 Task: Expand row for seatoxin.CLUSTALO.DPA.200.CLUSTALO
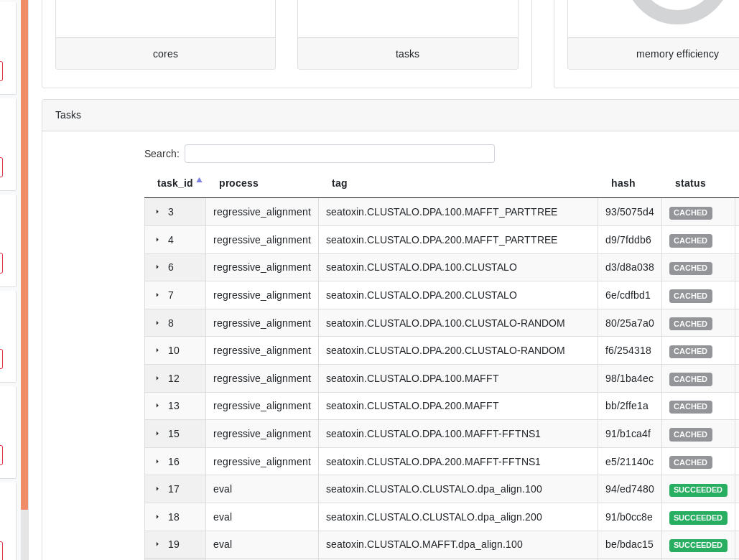click(157, 295)
